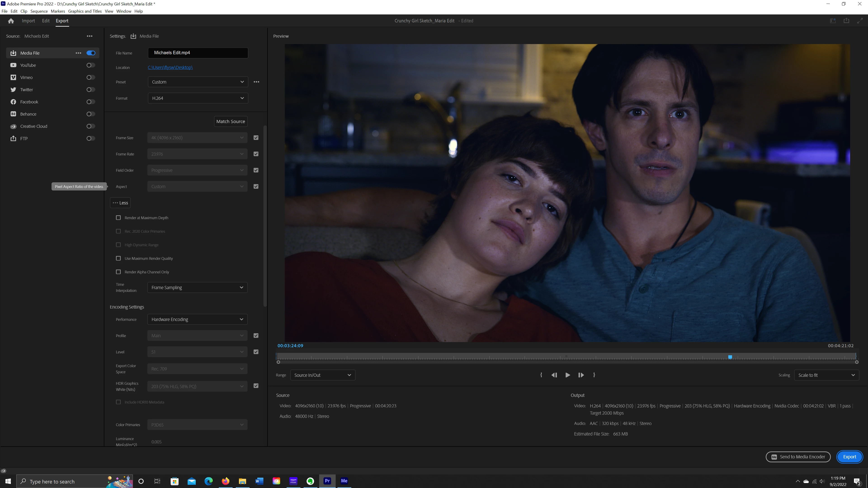Open the Format H.264 dropdown
This screenshot has width=868, height=488.
click(x=198, y=98)
